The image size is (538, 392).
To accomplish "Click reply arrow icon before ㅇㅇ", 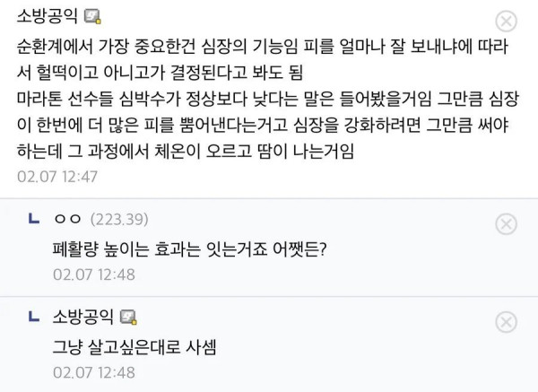I will pos(33,218).
